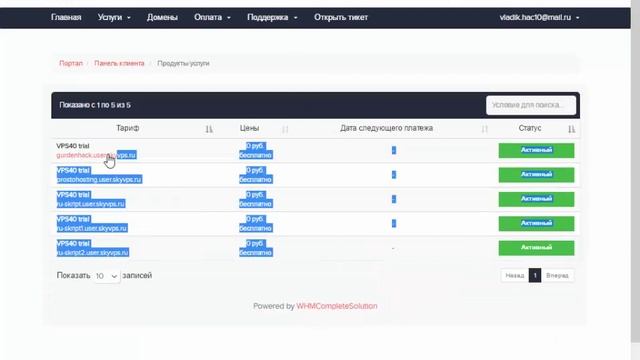This screenshot has width=640, height=360.
Task: Click Активный status for ru-skript2 row
Action: 536,248
